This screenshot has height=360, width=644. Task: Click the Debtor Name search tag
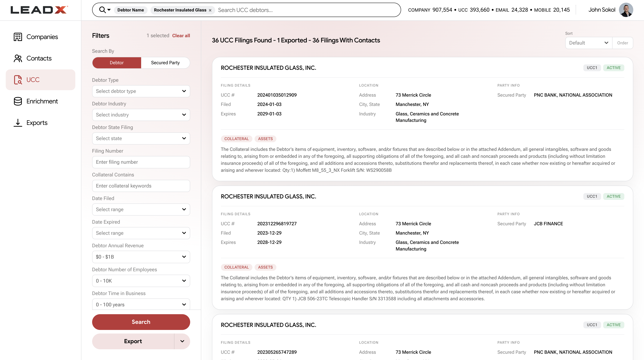[x=131, y=10]
